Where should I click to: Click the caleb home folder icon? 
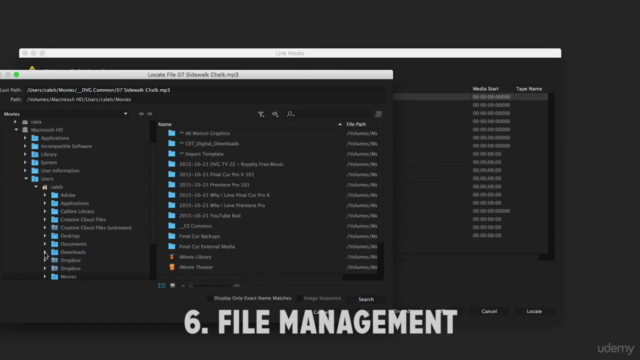pyautogui.click(x=44, y=187)
